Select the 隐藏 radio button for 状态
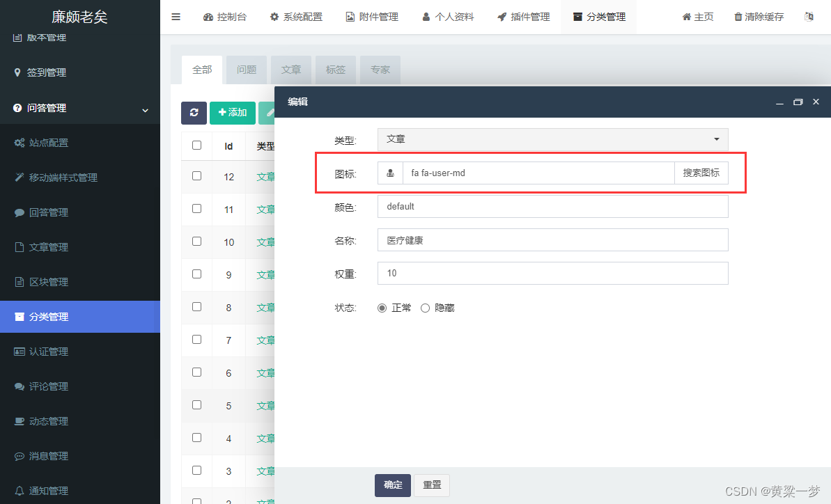 pos(425,307)
